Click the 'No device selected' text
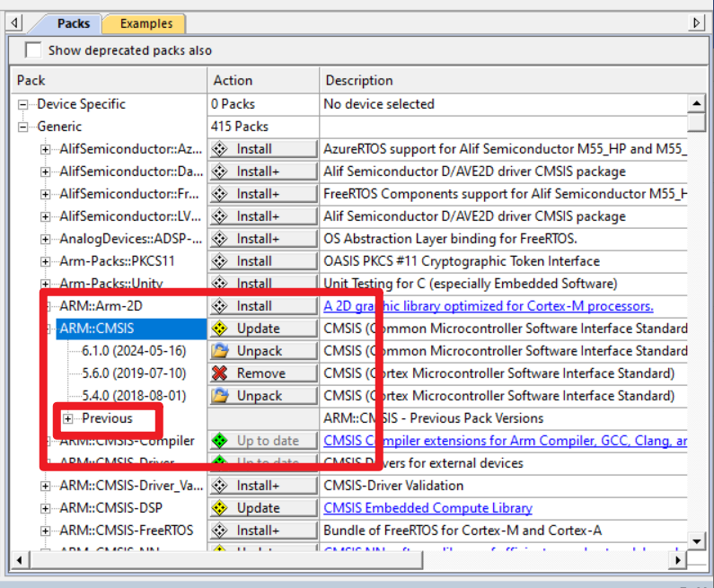 click(378, 104)
